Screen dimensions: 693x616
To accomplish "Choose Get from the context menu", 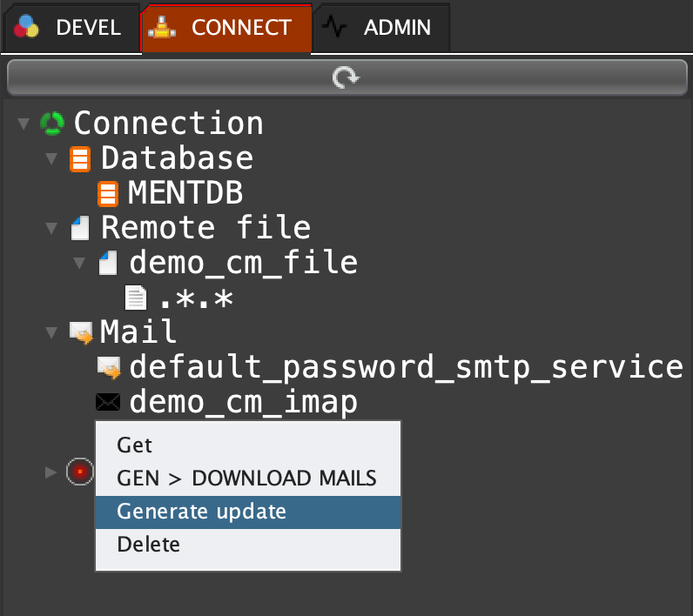I will pyautogui.click(x=135, y=445).
